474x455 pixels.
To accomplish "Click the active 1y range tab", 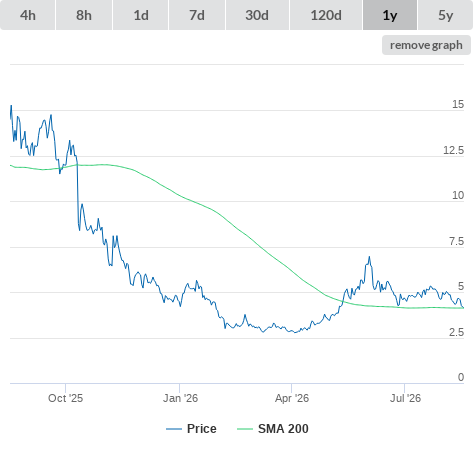I will point(390,15).
